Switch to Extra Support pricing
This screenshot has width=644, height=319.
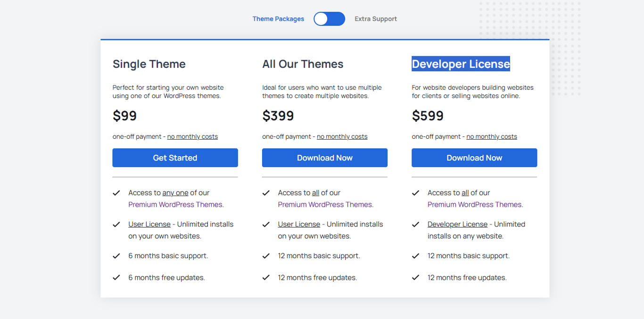coord(376,19)
